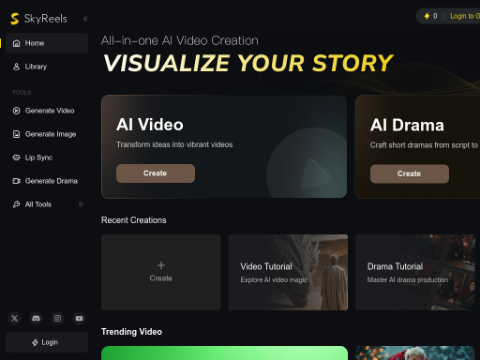This screenshot has width=480, height=360.
Task: Click the AI Drama card title
Action: point(407,125)
